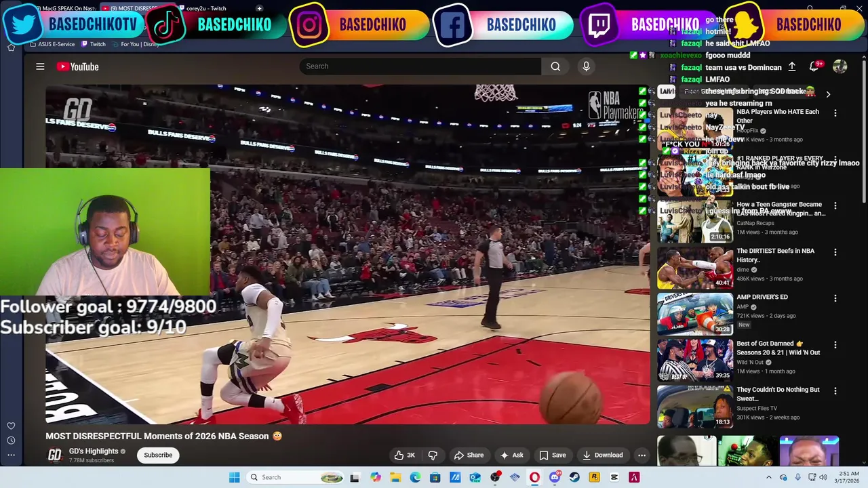868x488 pixels.
Task: Save the video to a playlist
Action: [x=552, y=455]
